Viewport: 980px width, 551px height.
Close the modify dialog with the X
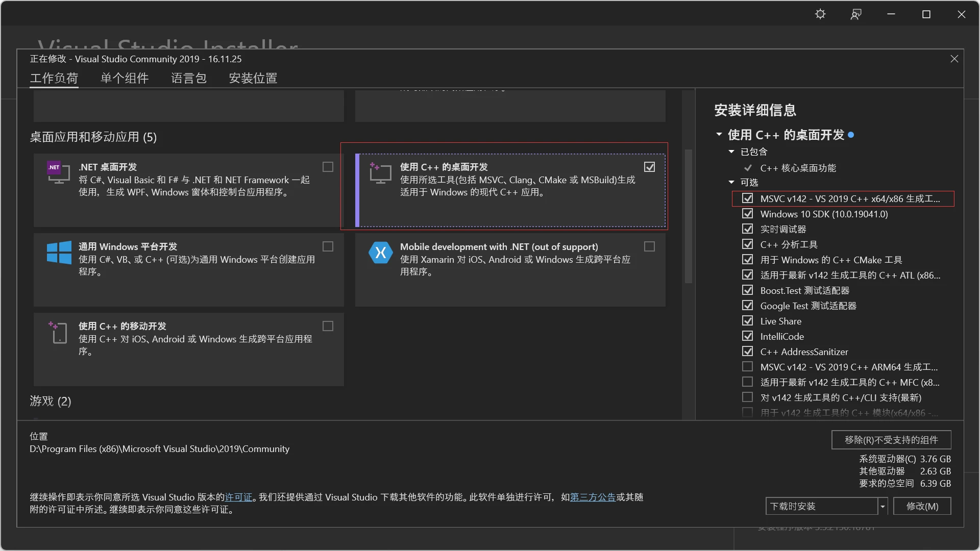coord(954,59)
